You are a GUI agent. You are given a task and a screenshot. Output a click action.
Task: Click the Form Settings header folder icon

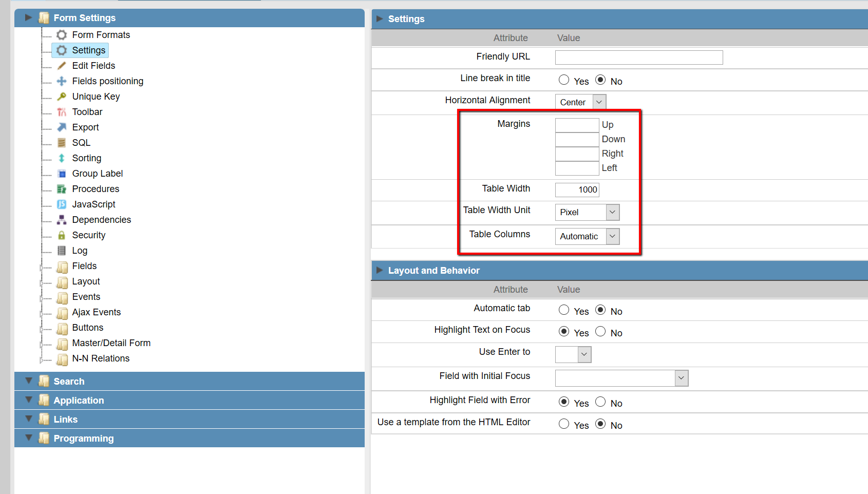tap(44, 18)
